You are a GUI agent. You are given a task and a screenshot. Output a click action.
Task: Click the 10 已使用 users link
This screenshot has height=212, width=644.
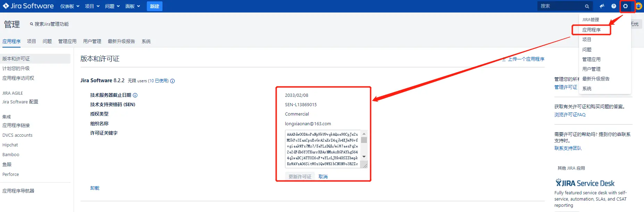[158, 81]
